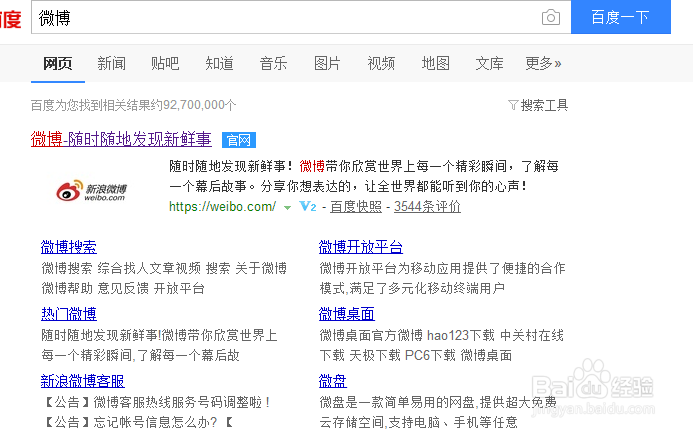Click the 新浪微博 weibo.com logo thumbnail

(x=91, y=191)
